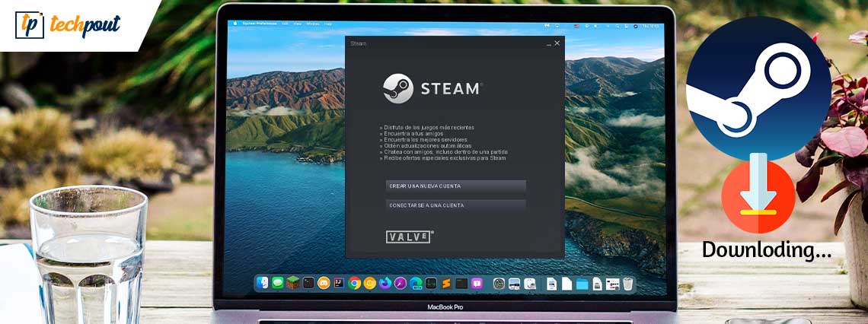
Task: Open the Trash in the dock
Action: coord(627,283)
